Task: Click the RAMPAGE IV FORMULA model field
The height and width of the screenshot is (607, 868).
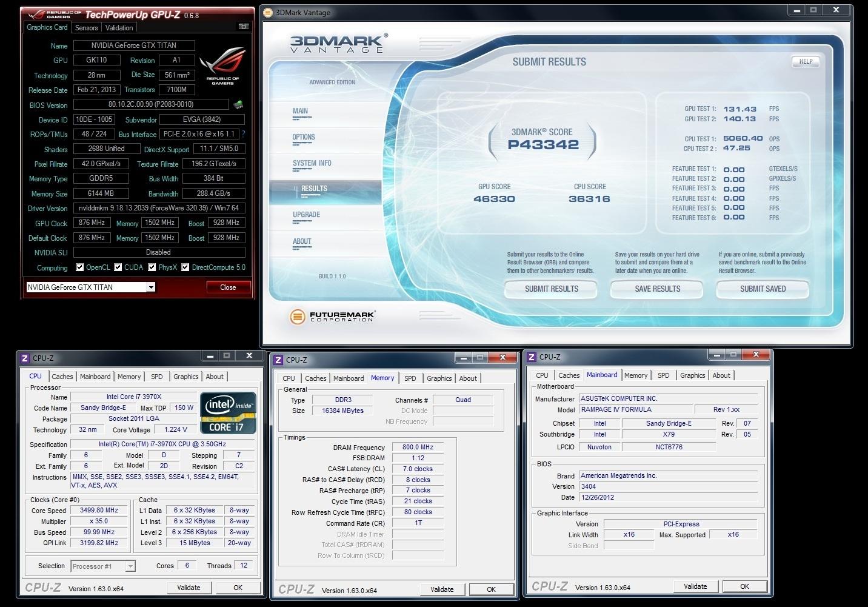Action: point(635,409)
